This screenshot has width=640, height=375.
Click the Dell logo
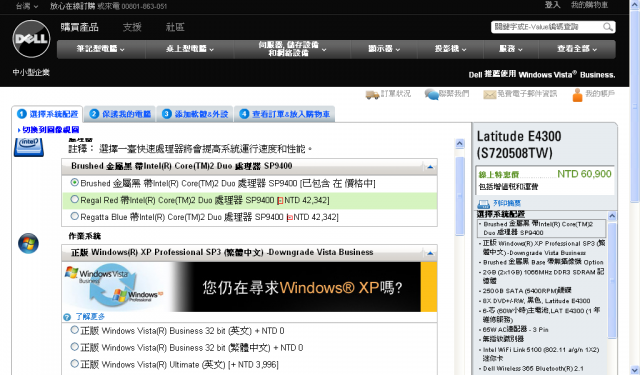[31, 39]
